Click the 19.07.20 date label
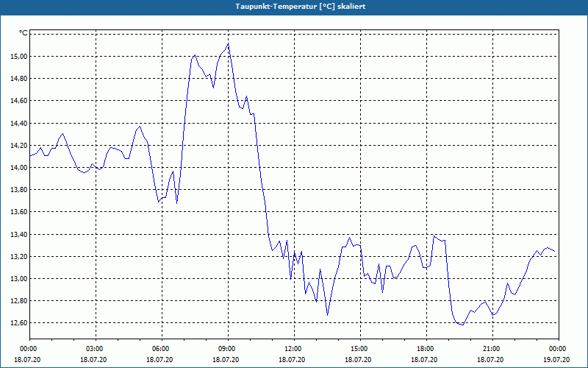 pyautogui.click(x=556, y=359)
